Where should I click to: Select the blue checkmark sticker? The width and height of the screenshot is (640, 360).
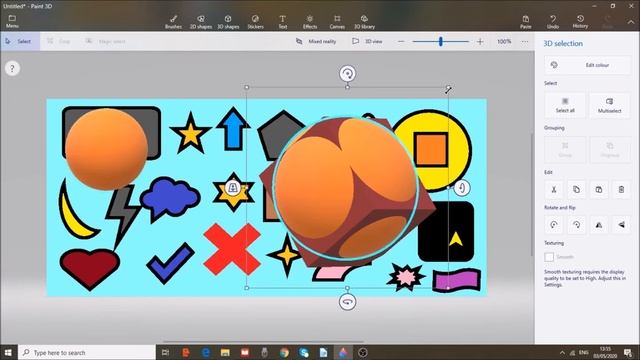pyautogui.click(x=170, y=263)
